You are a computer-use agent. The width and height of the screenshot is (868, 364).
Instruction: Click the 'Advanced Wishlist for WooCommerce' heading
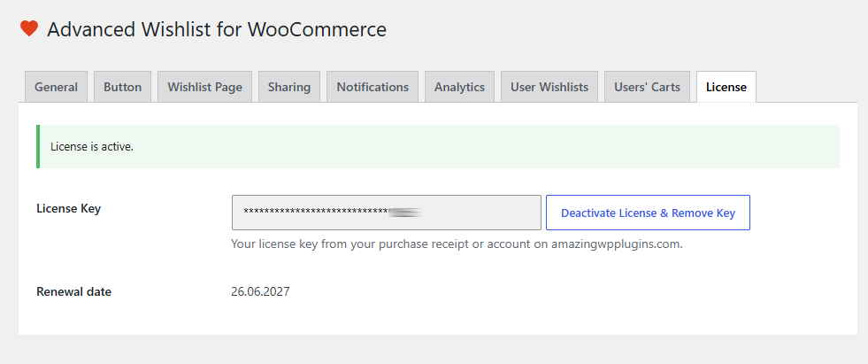(x=217, y=29)
